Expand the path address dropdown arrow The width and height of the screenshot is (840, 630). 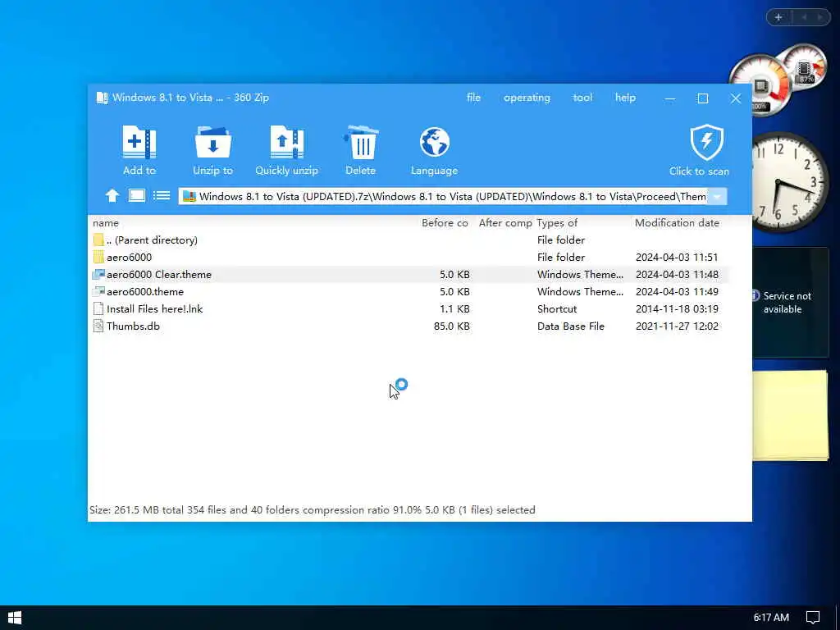tap(717, 197)
